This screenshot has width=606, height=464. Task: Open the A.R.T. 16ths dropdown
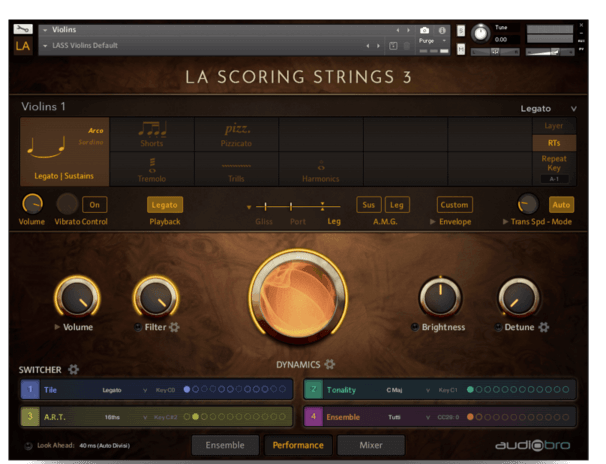pyautogui.click(x=145, y=417)
